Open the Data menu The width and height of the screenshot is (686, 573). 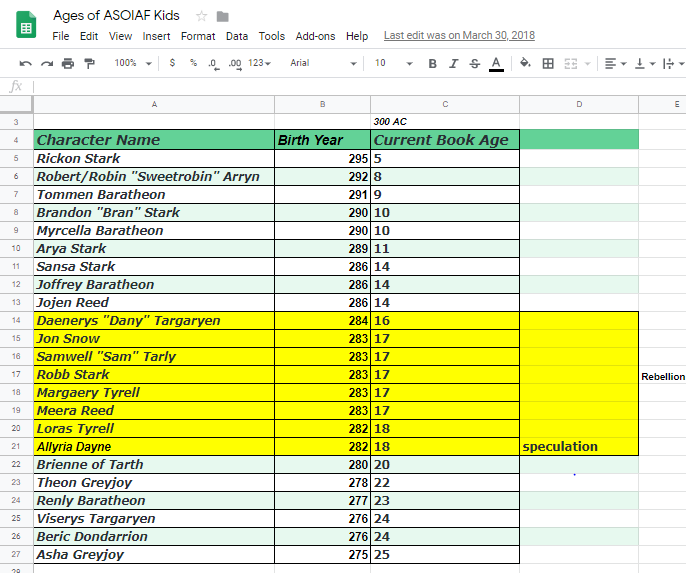pos(237,36)
